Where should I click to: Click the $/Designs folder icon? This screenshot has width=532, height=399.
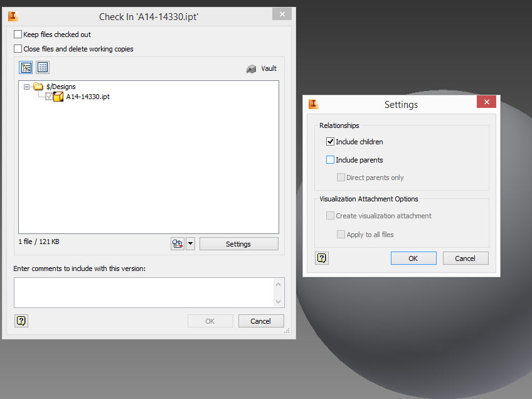[x=38, y=87]
